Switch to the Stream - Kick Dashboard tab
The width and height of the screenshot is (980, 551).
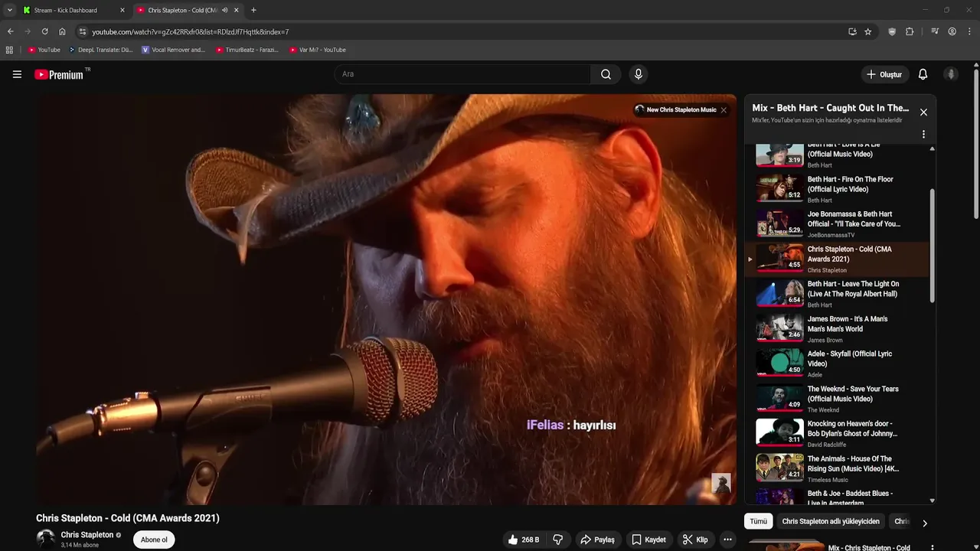[x=73, y=10]
